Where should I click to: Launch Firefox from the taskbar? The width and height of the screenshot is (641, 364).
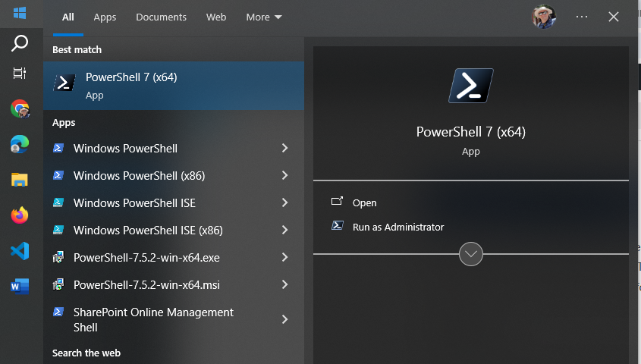(20, 215)
